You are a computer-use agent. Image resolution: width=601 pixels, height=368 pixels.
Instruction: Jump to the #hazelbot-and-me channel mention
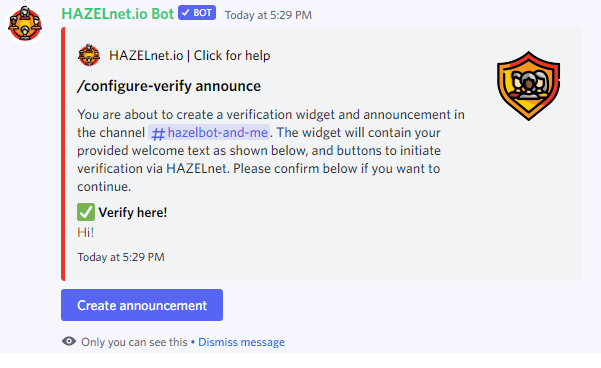pyautogui.click(x=209, y=133)
